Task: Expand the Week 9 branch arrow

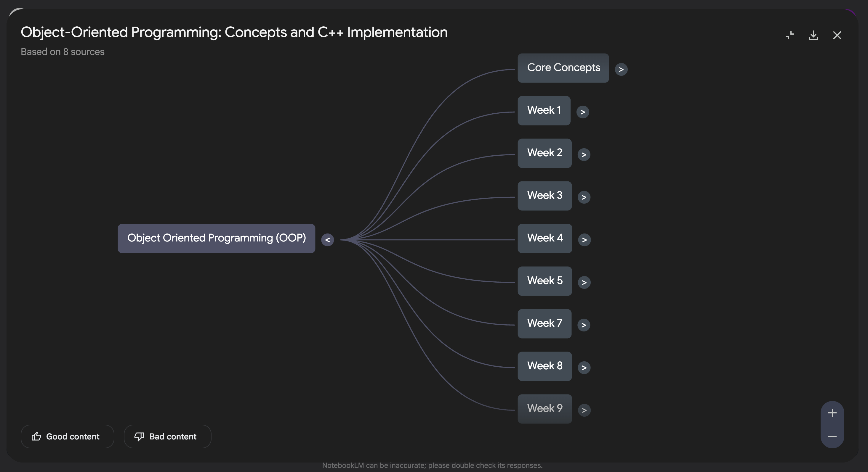Action: point(584,410)
